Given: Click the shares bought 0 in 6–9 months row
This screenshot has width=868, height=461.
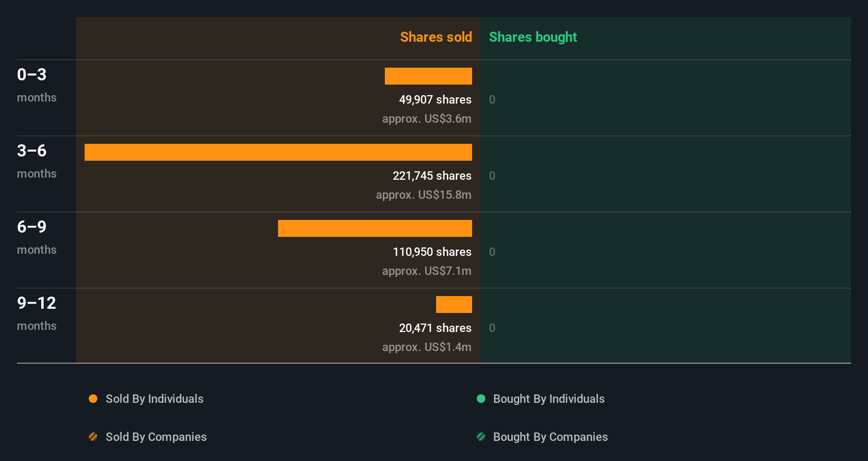Looking at the screenshot, I should (x=492, y=252).
